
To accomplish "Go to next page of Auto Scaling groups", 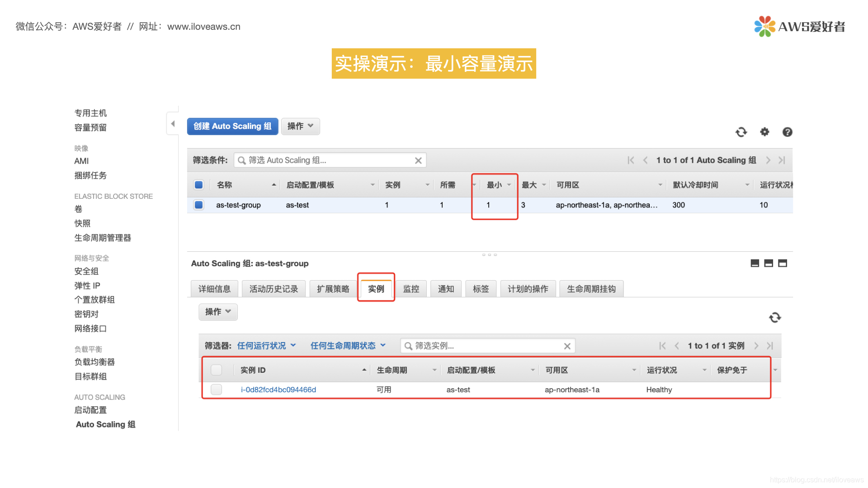I will point(768,160).
